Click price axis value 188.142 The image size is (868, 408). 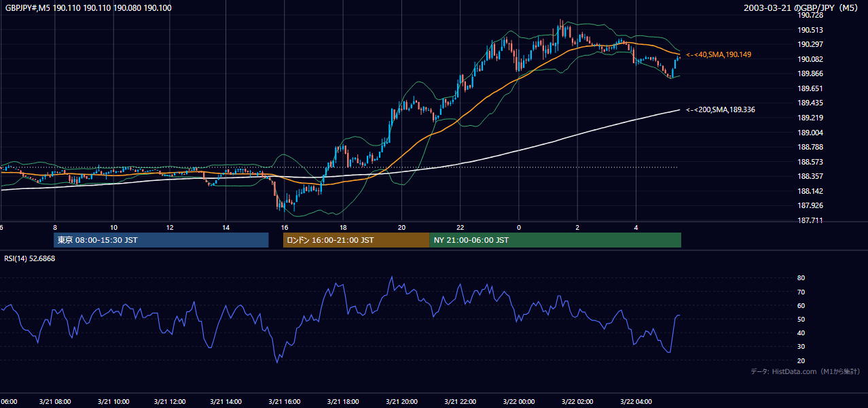pyautogui.click(x=810, y=191)
